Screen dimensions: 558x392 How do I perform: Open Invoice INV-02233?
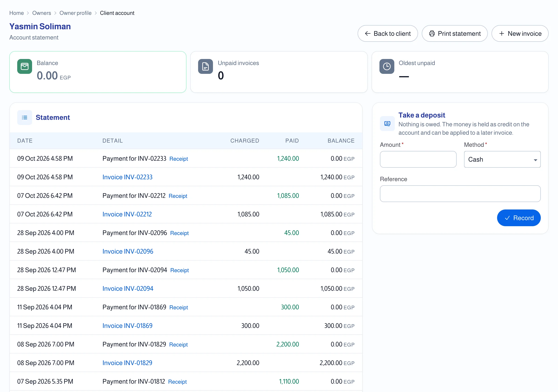click(127, 177)
